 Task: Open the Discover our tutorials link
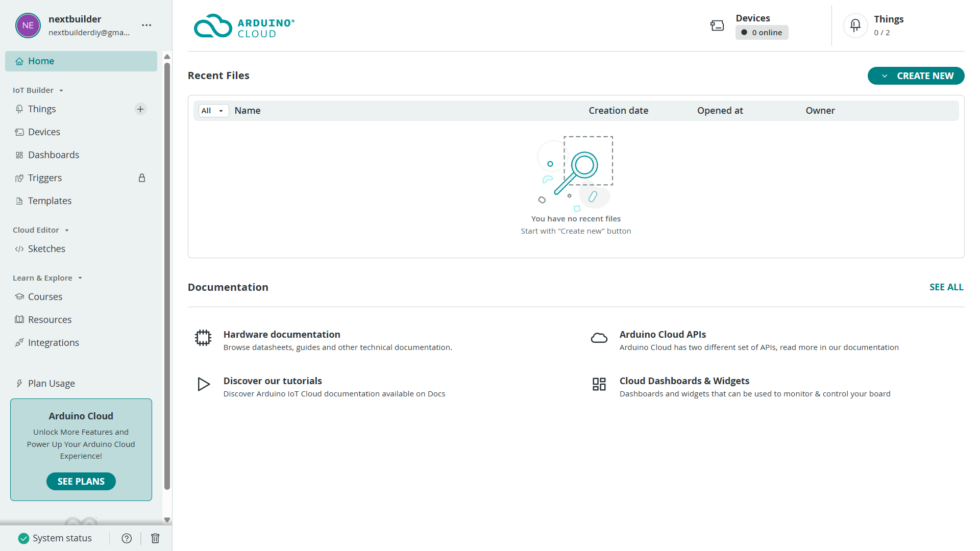click(x=273, y=381)
